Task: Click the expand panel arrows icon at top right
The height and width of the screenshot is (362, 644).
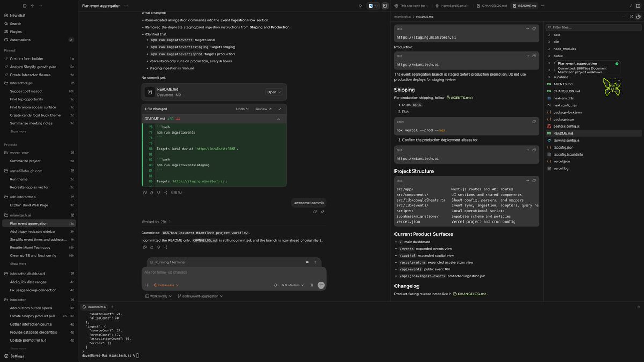Action: point(630,6)
